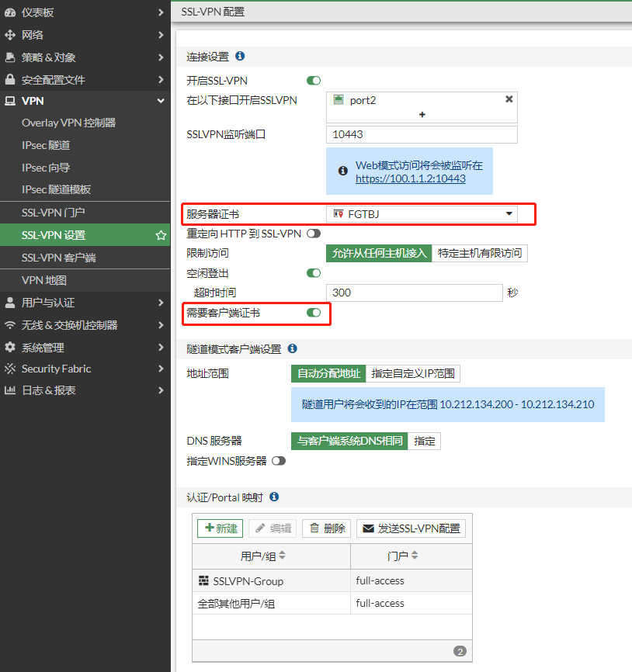Open the https://100.1.1.2:10443 link

pyautogui.click(x=410, y=178)
